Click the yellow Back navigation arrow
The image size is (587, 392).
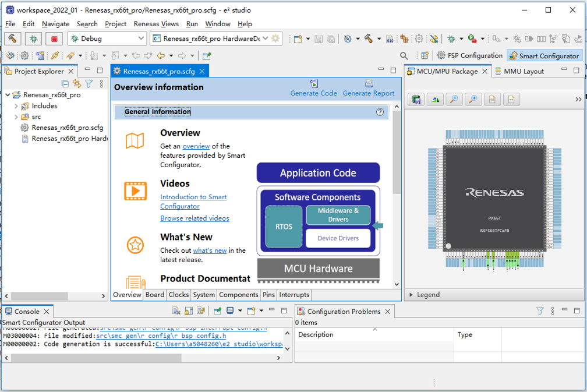pyautogui.click(x=161, y=56)
